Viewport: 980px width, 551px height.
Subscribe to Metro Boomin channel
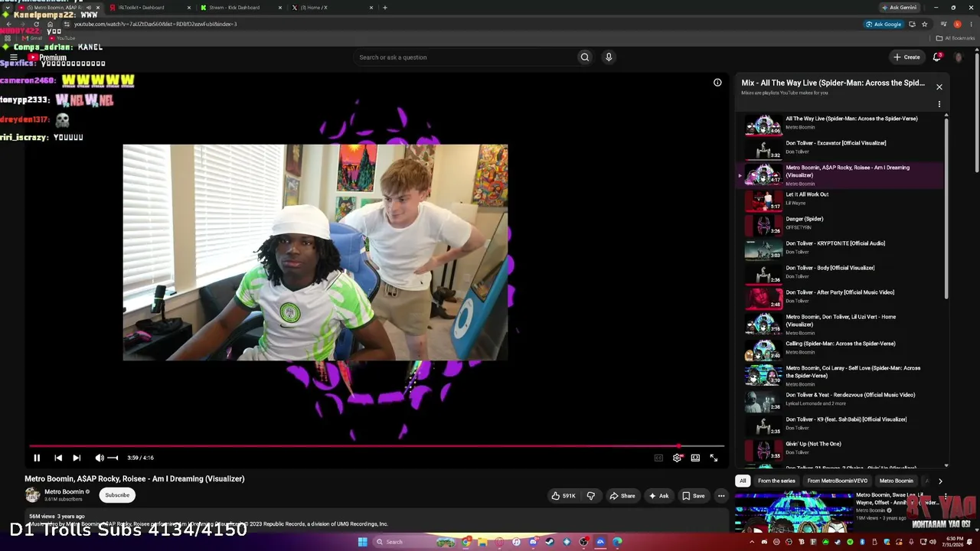pos(117,495)
